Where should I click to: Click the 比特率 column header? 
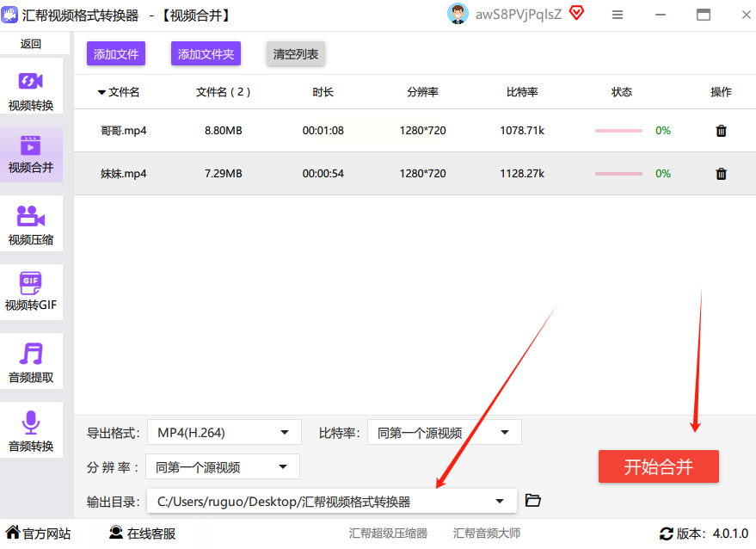coord(522,92)
